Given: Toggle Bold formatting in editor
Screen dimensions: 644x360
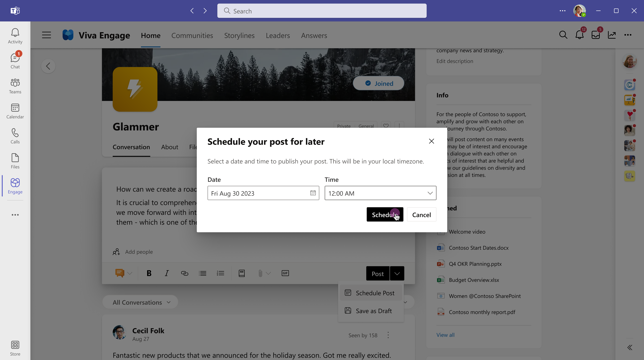Looking at the screenshot, I should point(149,273).
